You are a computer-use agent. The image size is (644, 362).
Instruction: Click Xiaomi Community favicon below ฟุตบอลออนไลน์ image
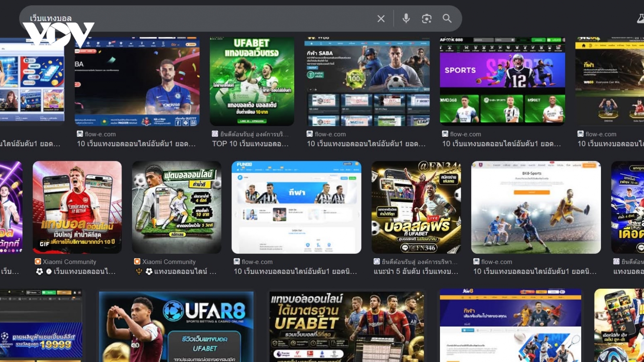pyautogui.click(x=137, y=261)
